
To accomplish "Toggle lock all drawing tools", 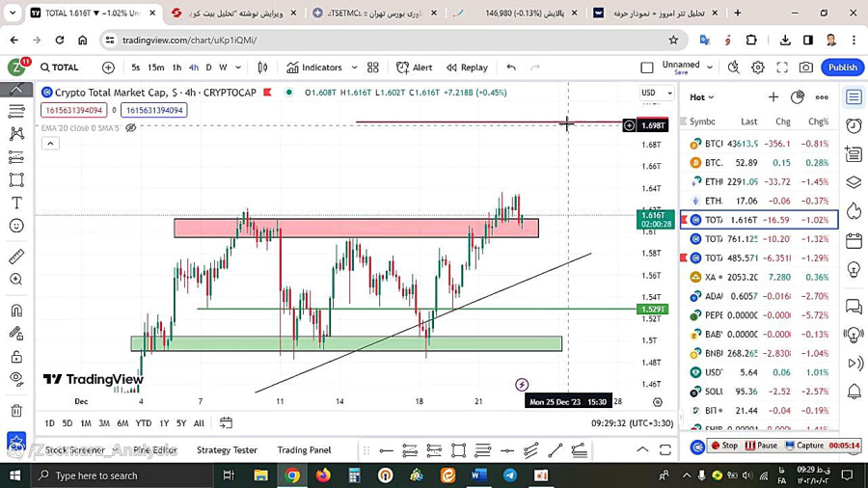I will 16,356.
